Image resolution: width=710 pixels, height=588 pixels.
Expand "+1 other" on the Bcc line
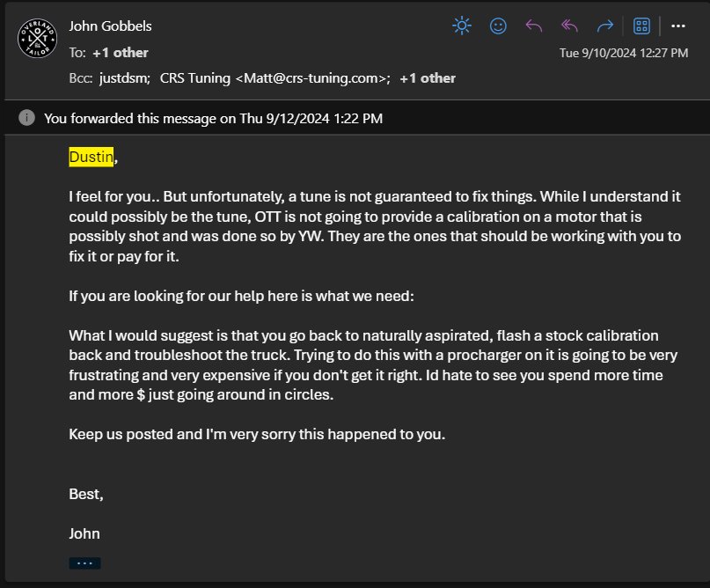click(x=428, y=78)
